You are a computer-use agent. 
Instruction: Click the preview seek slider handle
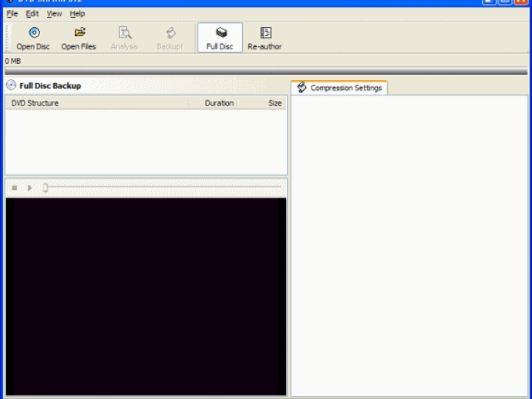(45, 187)
